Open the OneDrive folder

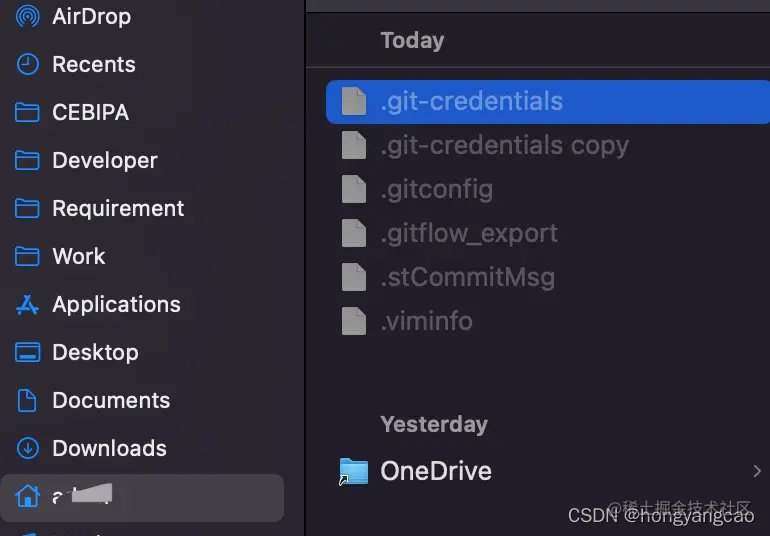pyautogui.click(x=435, y=471)
